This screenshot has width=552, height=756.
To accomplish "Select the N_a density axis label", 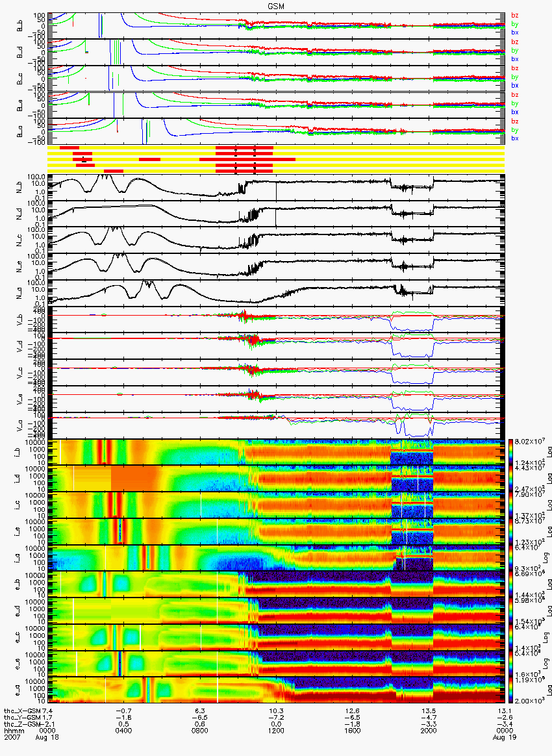I will pos(19,293).
